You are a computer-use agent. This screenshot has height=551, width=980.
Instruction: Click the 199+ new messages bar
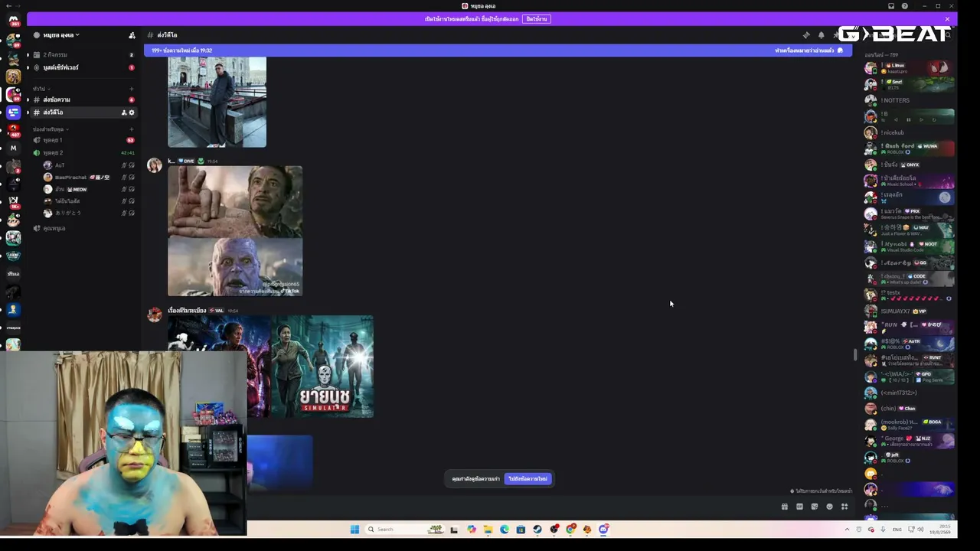498,51
